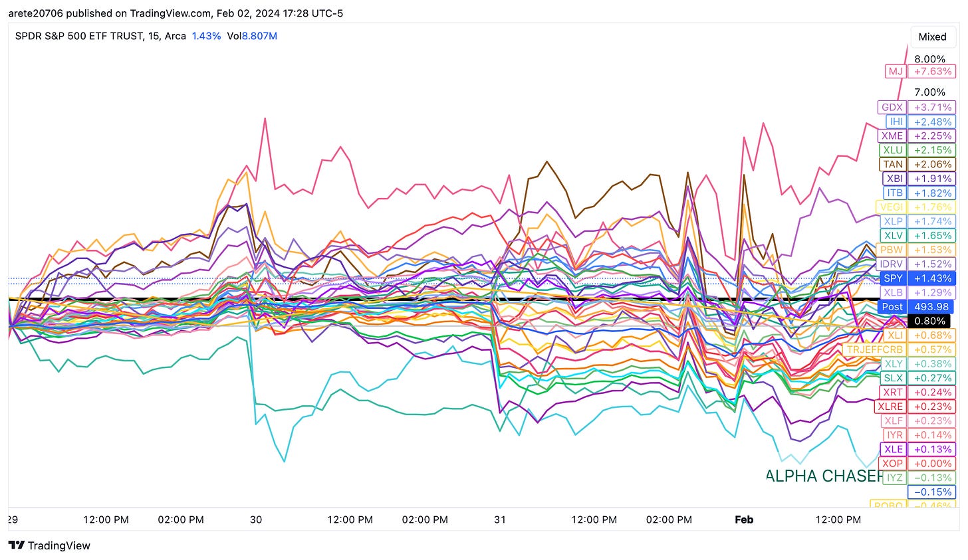Select the XBI ticker label
This screenshot has width=968, height=560.
click(x=894, y=179)
